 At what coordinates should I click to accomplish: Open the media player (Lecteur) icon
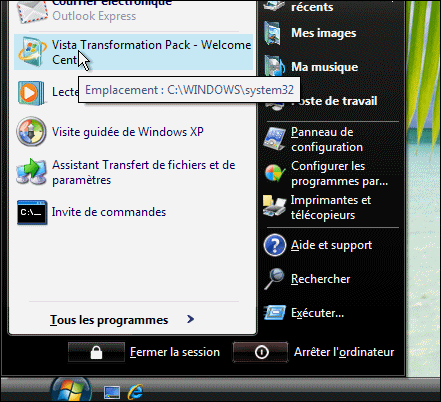(31, 92)
